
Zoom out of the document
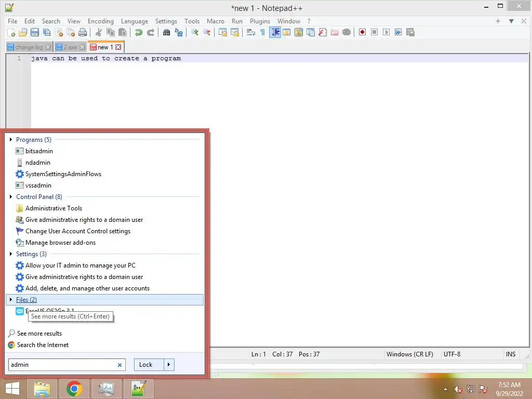point(207,32)
